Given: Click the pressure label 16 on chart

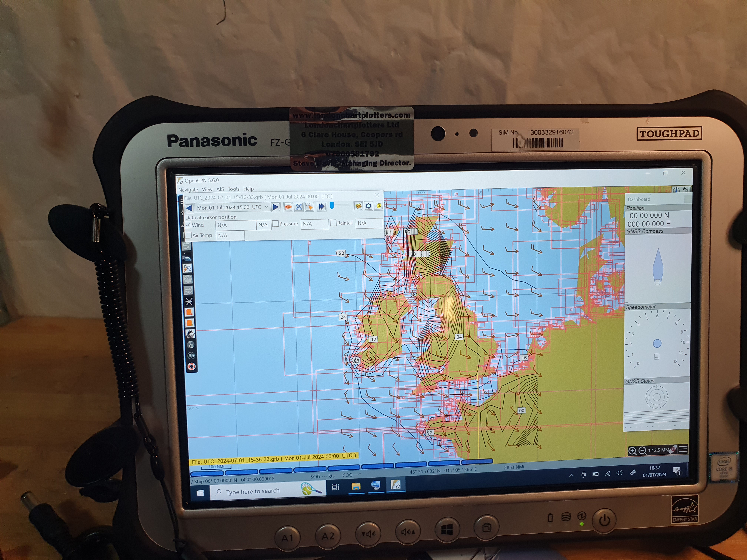Looking at the screenshot, I should (524, 358).
